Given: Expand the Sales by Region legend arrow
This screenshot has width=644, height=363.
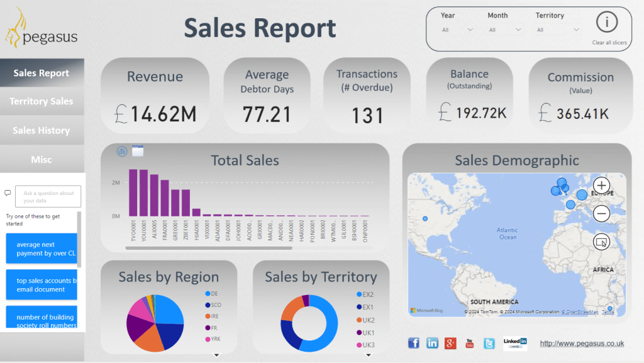Looking at the screenshot, I should click(x=216, y=355).
